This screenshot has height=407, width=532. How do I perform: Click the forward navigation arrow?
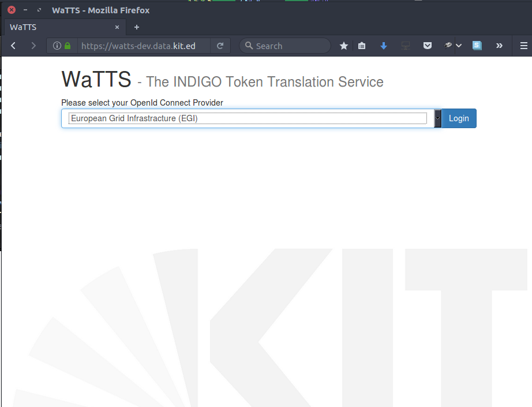(x=33, y=46)
